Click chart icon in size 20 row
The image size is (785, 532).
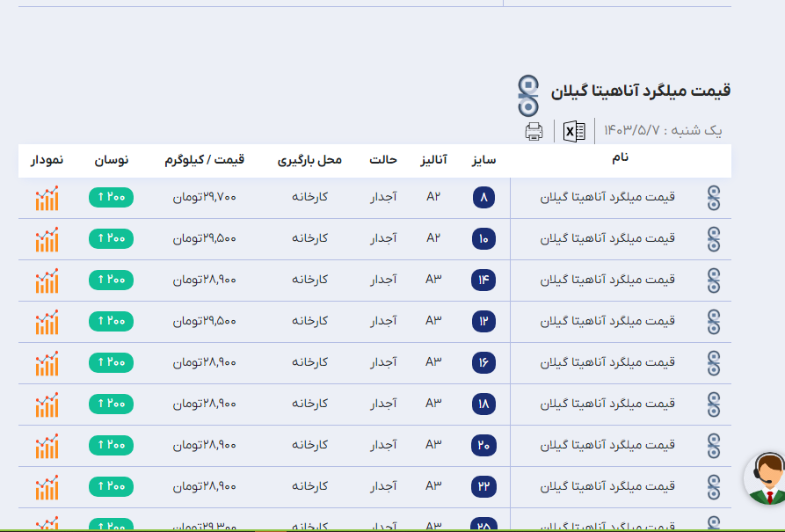tap(47, 446)
